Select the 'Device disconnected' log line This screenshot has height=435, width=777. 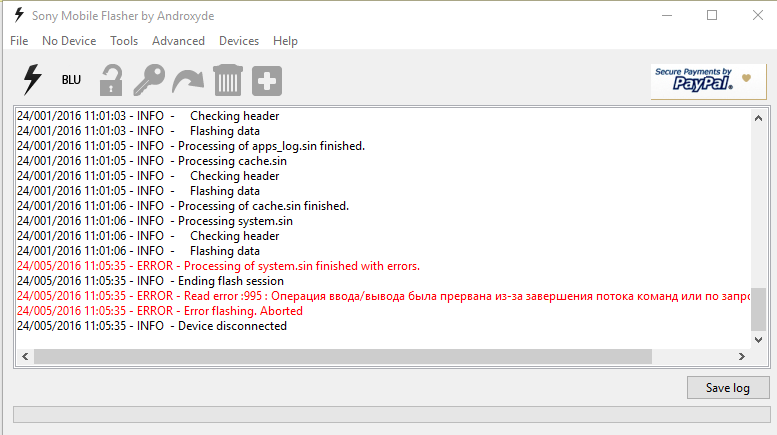coord(152,326)
